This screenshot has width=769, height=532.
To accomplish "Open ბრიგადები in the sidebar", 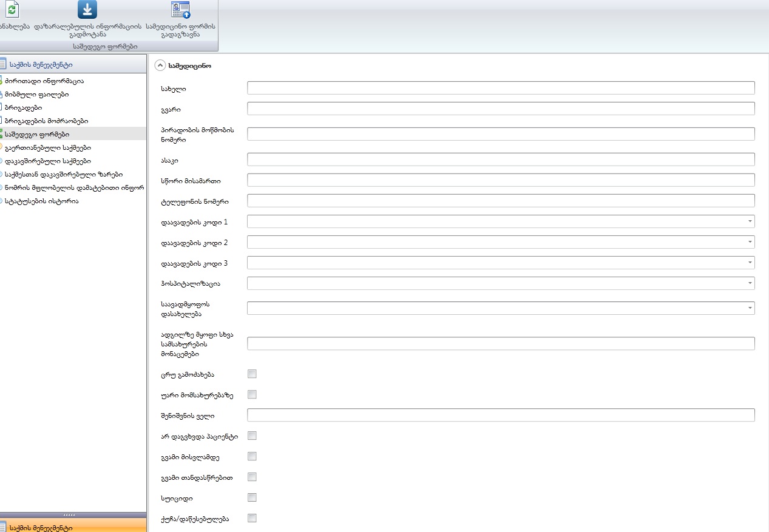I will (23, 107).
